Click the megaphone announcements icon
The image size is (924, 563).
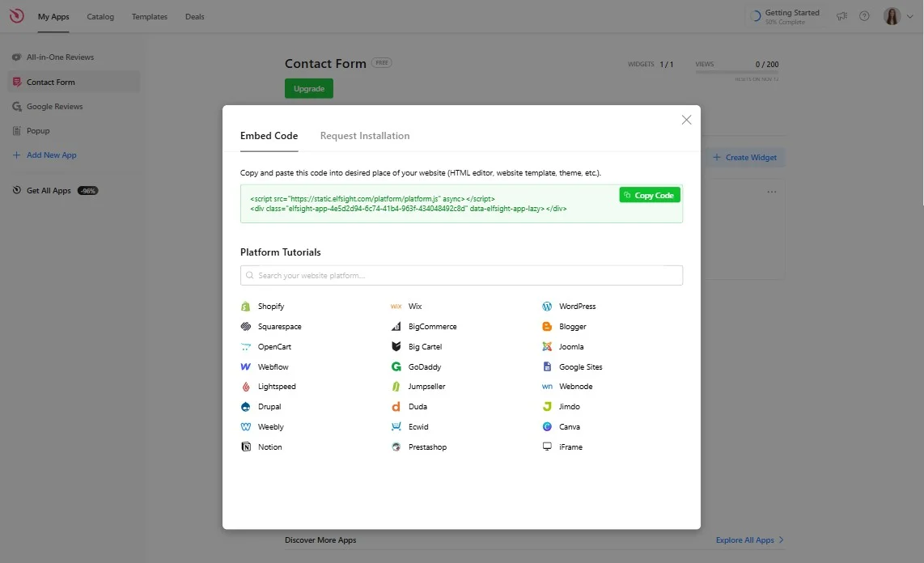tap(841, 15)
